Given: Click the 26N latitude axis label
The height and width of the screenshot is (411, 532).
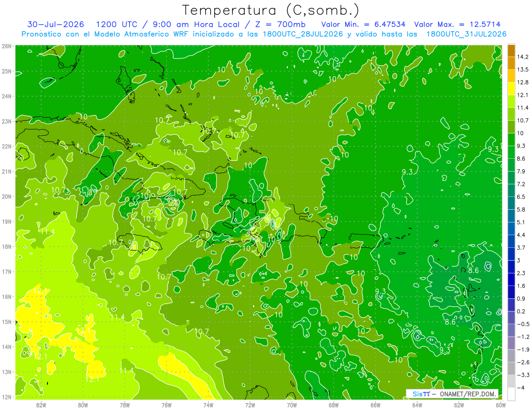Looking at the screenshot, I should (x=6, y=46).
